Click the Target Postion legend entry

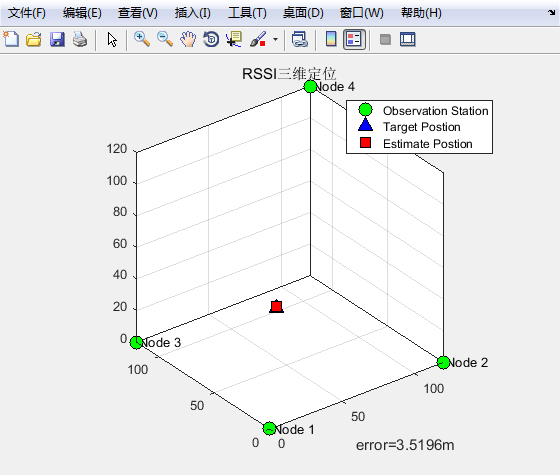(422, 127)
